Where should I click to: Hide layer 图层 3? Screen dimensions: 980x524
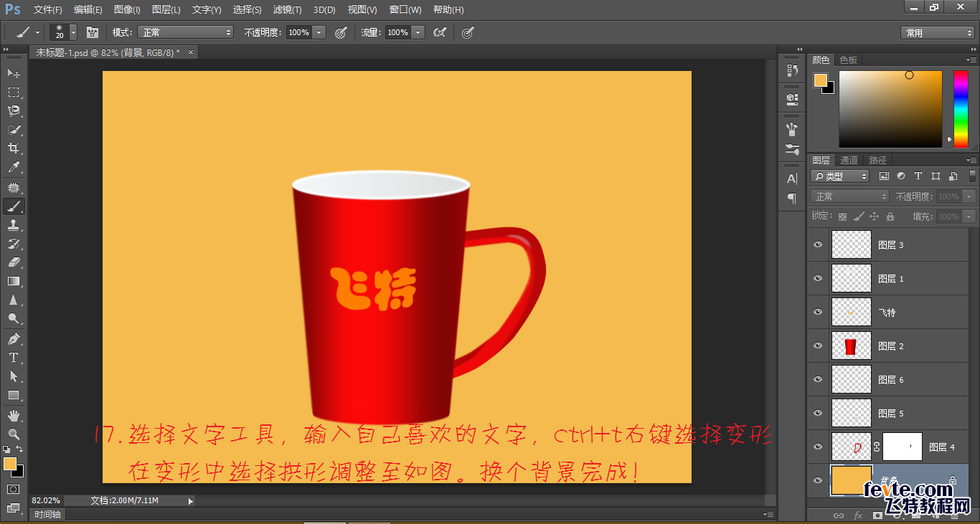pyautogui.click(x=818, y=244)
